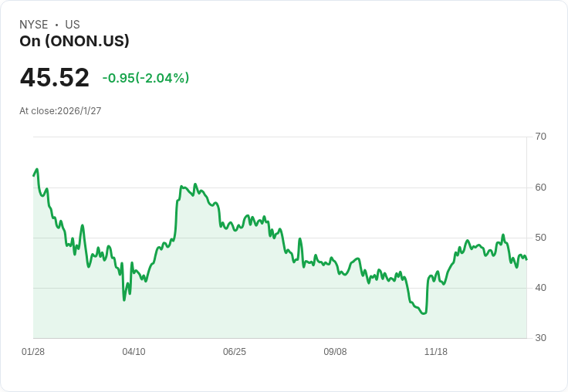Click the 30 price axis label
This screenshot has height=392, width=568.
pos(540,338)
